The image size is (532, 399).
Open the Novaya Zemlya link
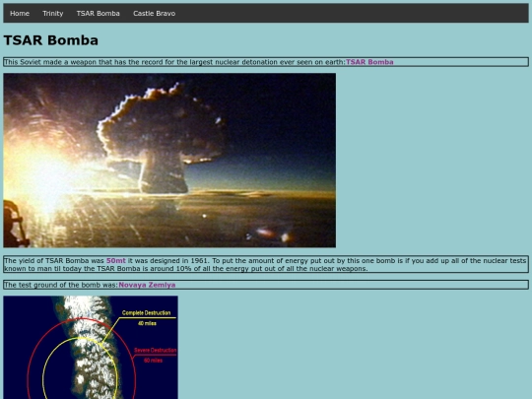147,285
